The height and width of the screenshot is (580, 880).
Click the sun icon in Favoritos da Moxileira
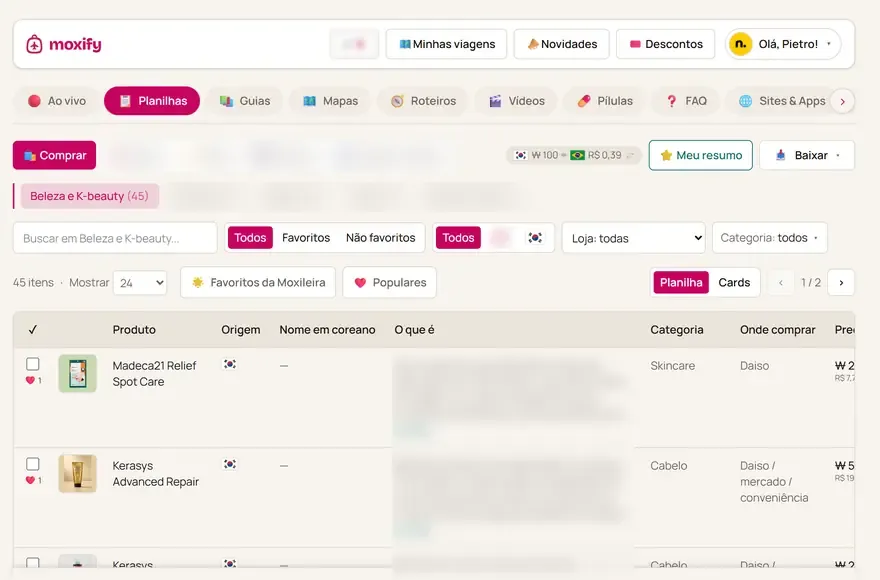(198, 282)
